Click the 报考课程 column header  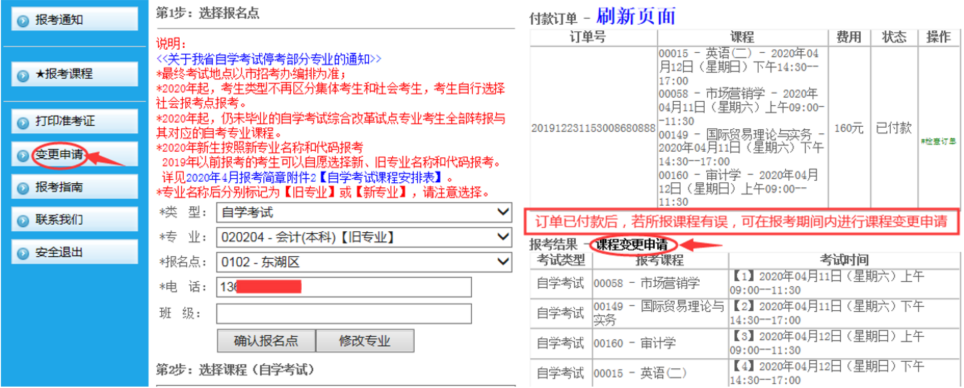pyautogui.click(x=660, y=259)
